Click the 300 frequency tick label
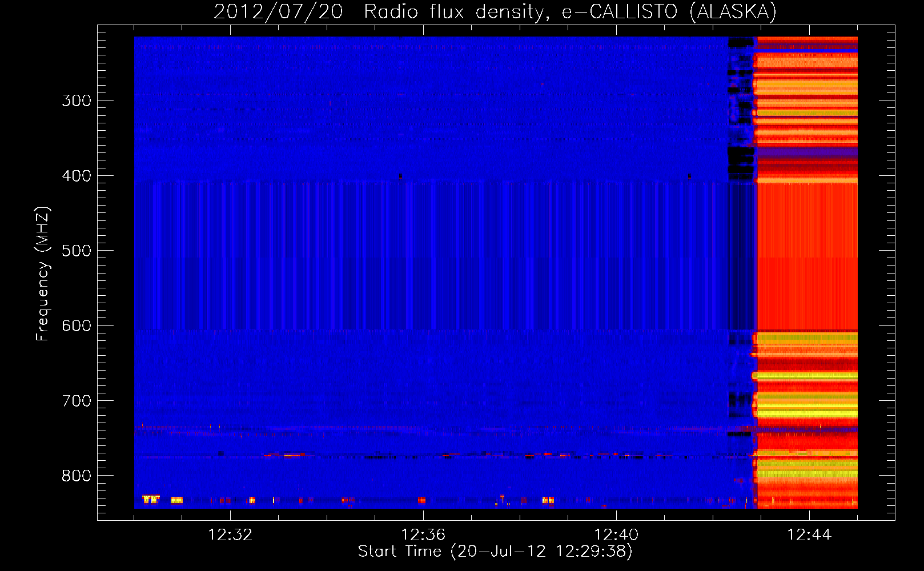Screen dimensions: 924x571 pos(77,100)
